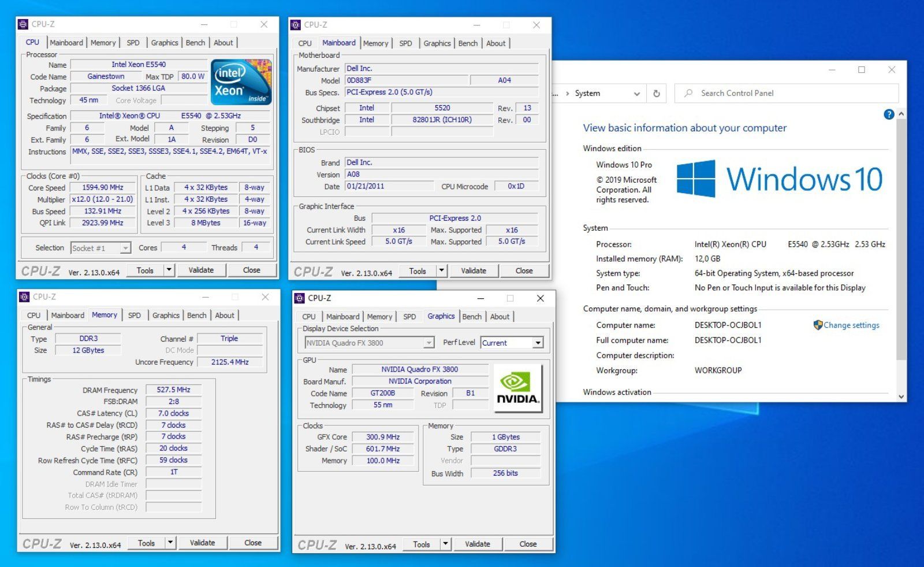Open Tools dropdown arrow in Mainboard window
Image resolution: width=924 pixels, height=567 pixels.
(442, 270)
